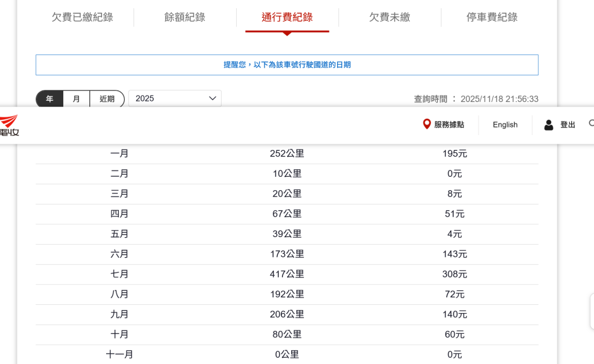Click the 七月 row in the table
The width and height of the screenshot is (594, 364).
[287, 274]
